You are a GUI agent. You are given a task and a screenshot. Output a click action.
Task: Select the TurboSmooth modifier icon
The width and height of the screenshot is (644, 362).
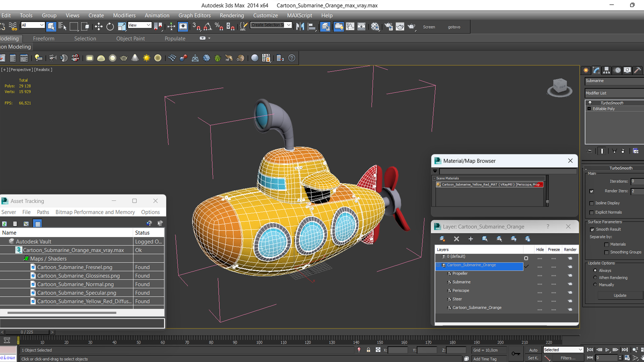(590, 103)
